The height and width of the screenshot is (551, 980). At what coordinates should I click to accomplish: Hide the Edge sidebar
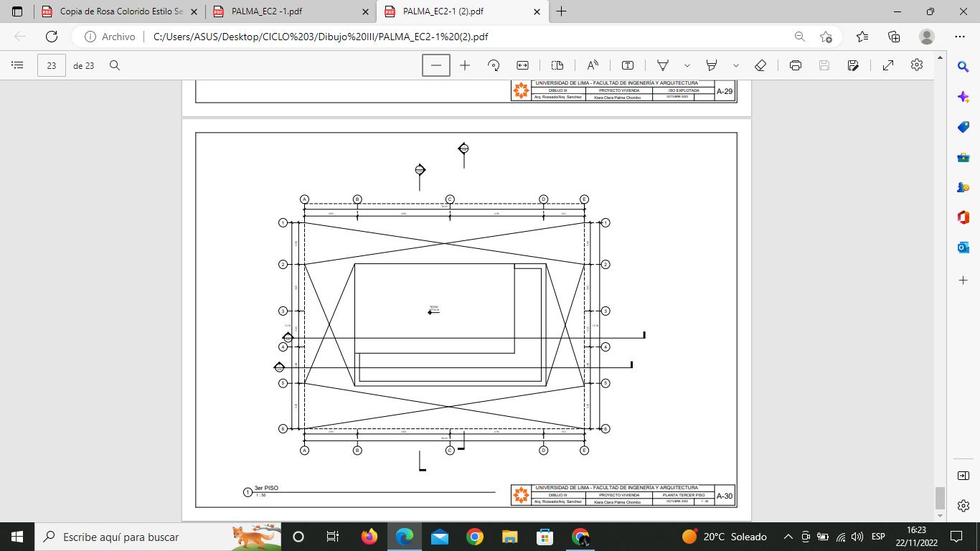tap(963, 476)
